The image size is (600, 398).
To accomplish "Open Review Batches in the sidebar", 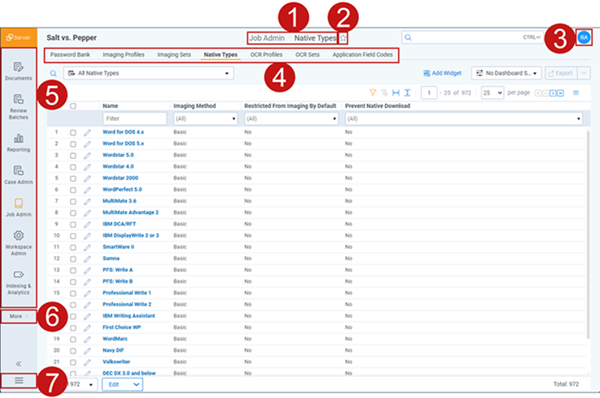I will (x=18, y=106).
